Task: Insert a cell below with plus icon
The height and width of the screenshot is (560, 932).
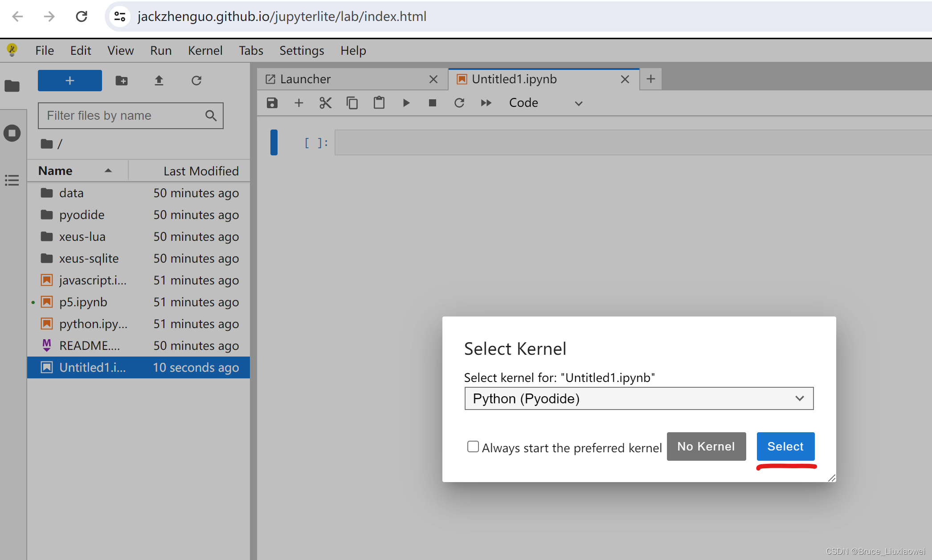Action: 299,103
